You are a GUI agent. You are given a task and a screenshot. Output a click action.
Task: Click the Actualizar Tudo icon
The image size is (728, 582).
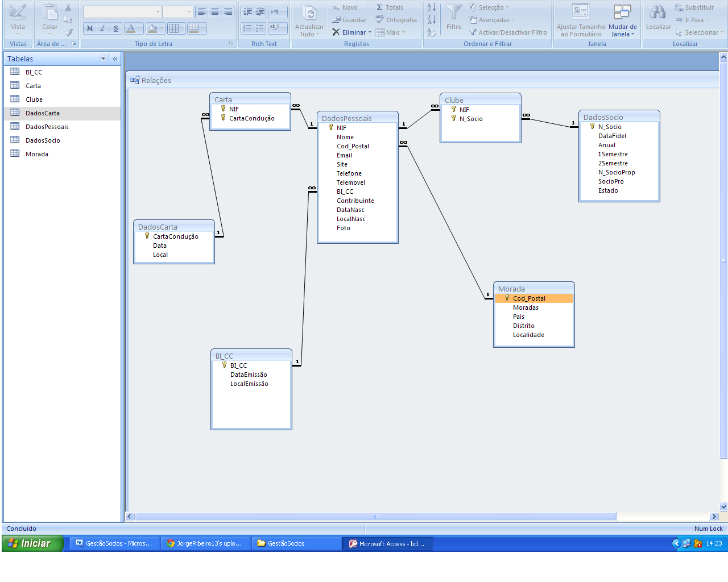tap(309, 13)
